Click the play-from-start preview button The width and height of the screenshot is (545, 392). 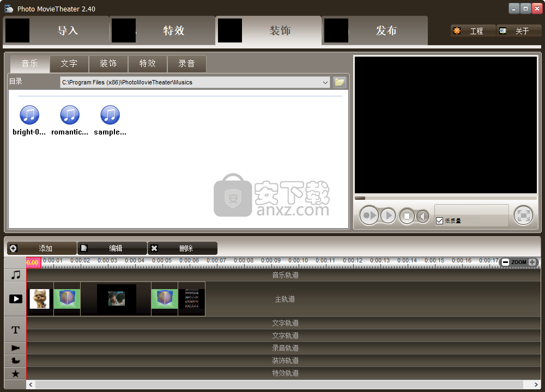[369, 216]
